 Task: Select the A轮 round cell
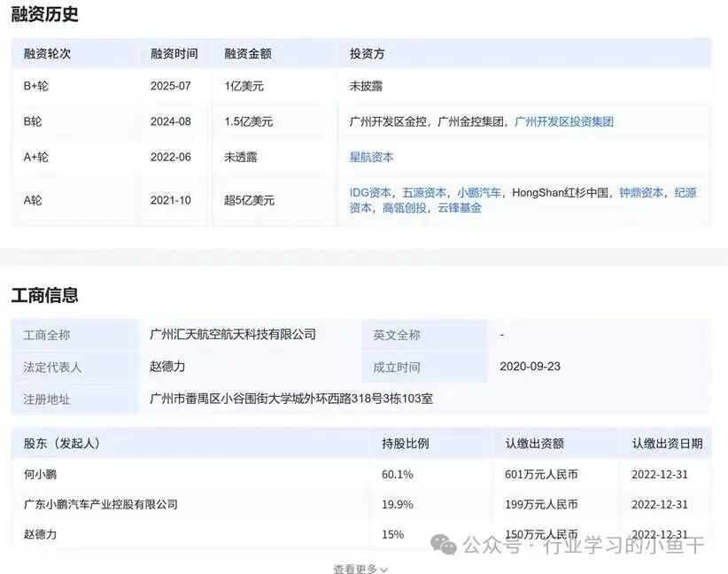pos(33,200)
